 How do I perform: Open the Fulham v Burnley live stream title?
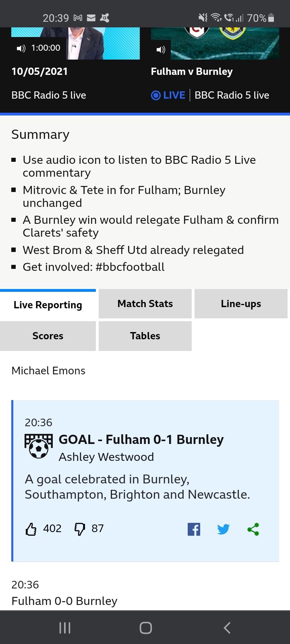(192, 72)
